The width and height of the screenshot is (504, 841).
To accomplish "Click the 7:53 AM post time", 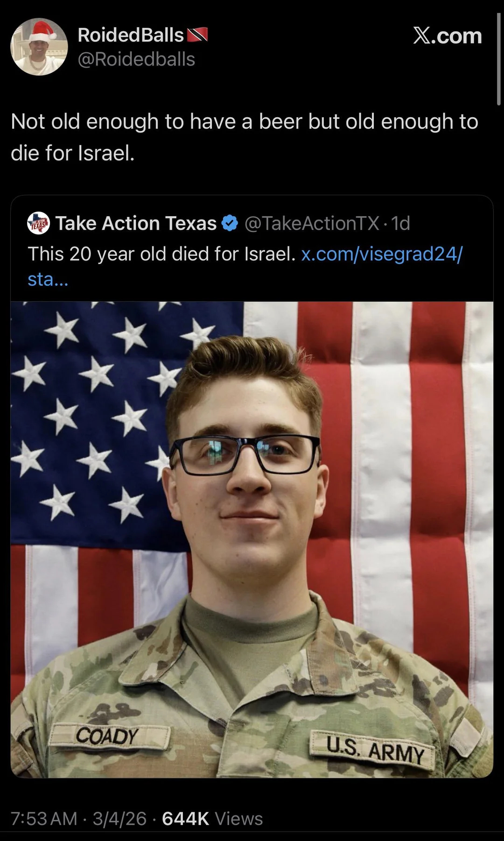I will pos(43,819).
